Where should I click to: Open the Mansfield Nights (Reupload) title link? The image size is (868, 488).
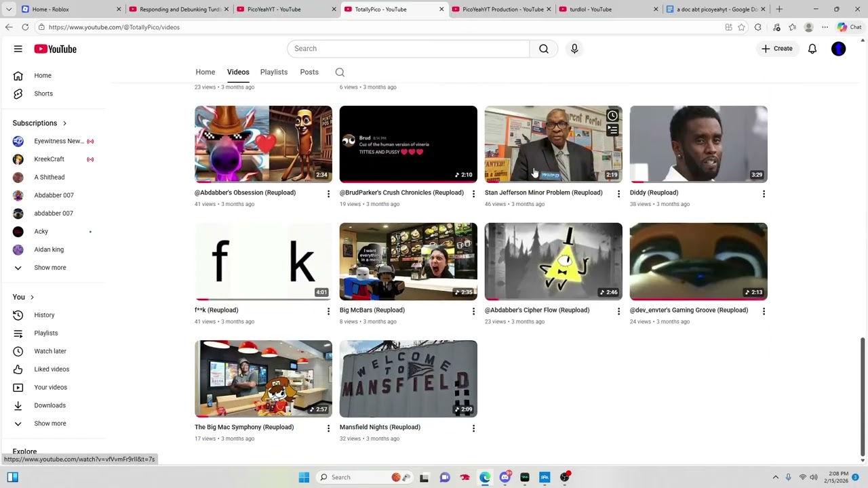tap(380, 428)
